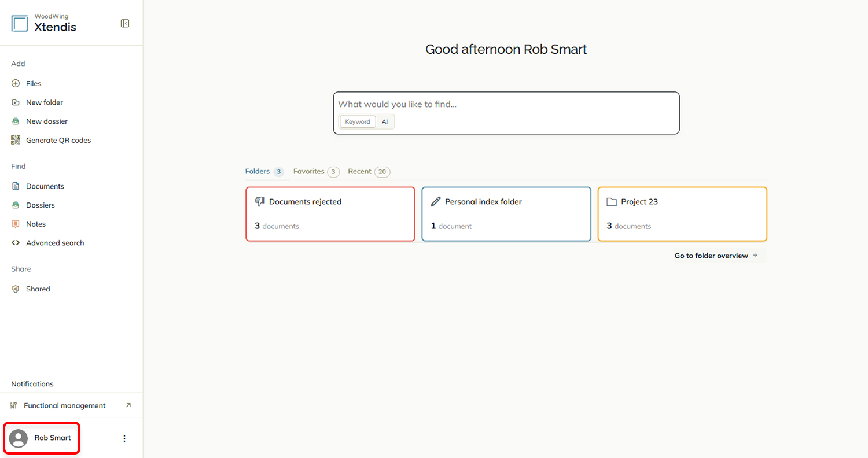Screen dimensions: 868x458
Task: Open Notes in the sidebar
Action: point(36,224)
